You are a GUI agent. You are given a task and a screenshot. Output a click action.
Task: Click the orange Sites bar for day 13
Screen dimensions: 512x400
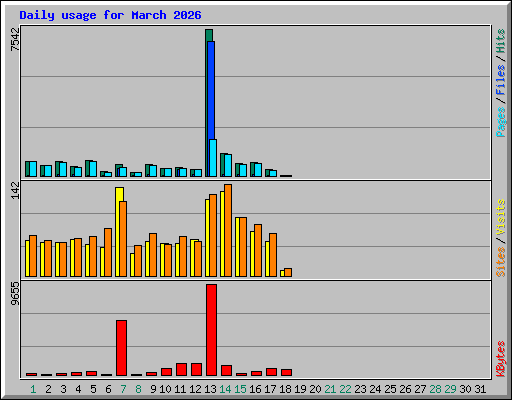coord(213,235)
